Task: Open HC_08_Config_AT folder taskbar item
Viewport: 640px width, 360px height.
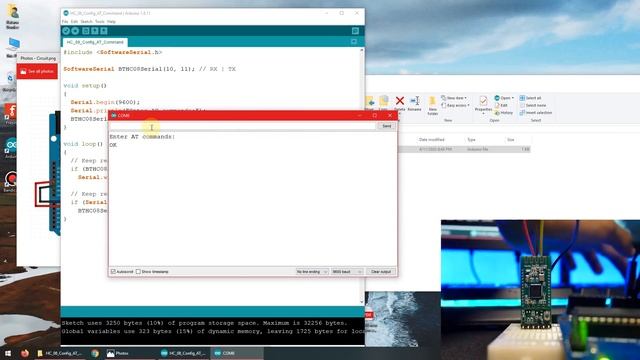Action: pyautogui.click(x=59, y=353)
